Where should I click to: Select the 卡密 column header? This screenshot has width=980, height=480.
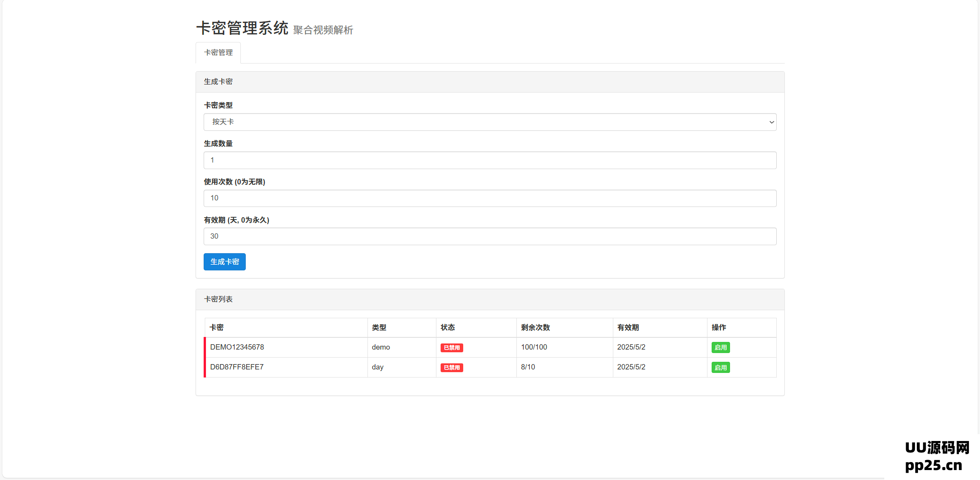click(x=217, y=327)
